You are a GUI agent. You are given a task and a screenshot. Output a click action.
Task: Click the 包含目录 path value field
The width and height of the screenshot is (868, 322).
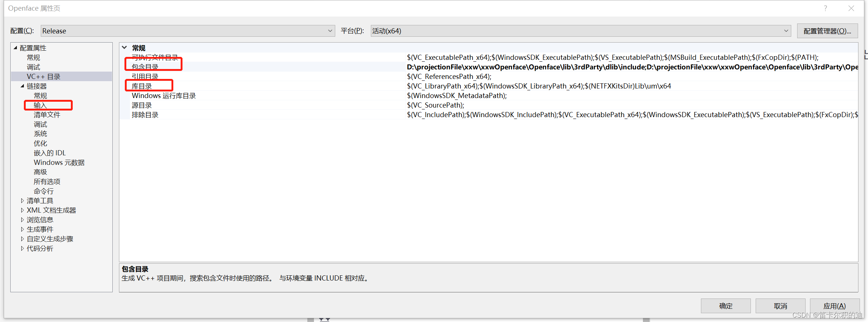632,67
